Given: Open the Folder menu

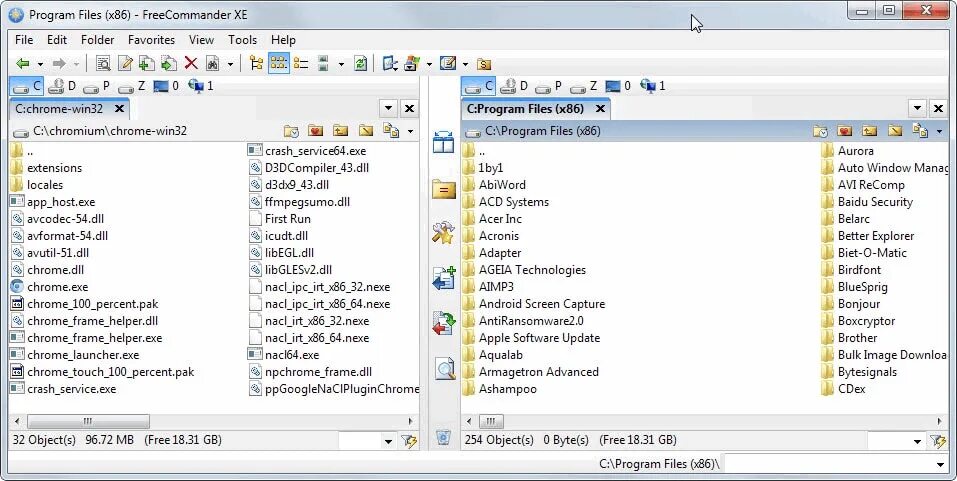Looking at the screenshot, I should pyautogui.click(x=98, y=40).
